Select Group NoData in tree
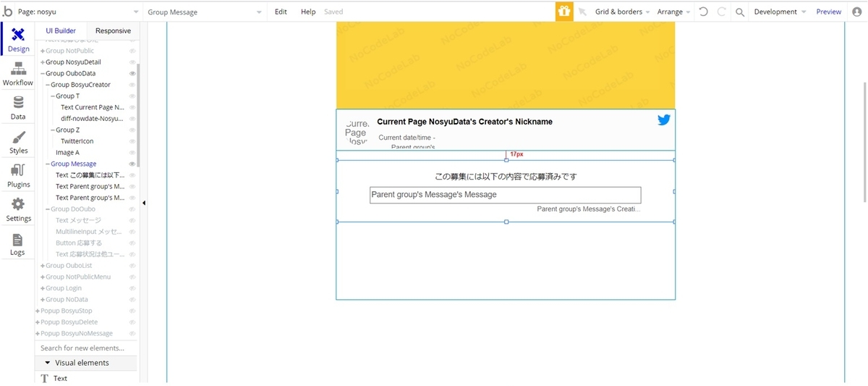The image size is (868, 386). pyautogui.click(x=67, y=299)
